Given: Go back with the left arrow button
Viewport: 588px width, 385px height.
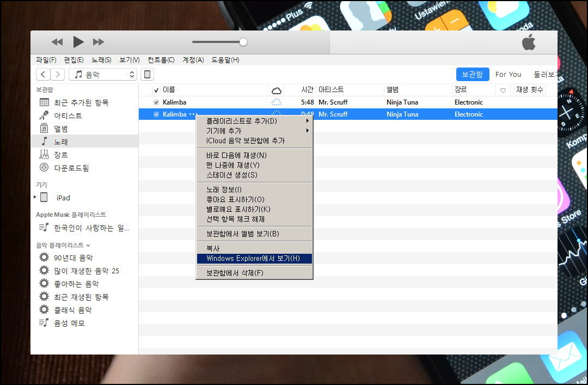Looking at the screenshot, I should tap(43, 74).
